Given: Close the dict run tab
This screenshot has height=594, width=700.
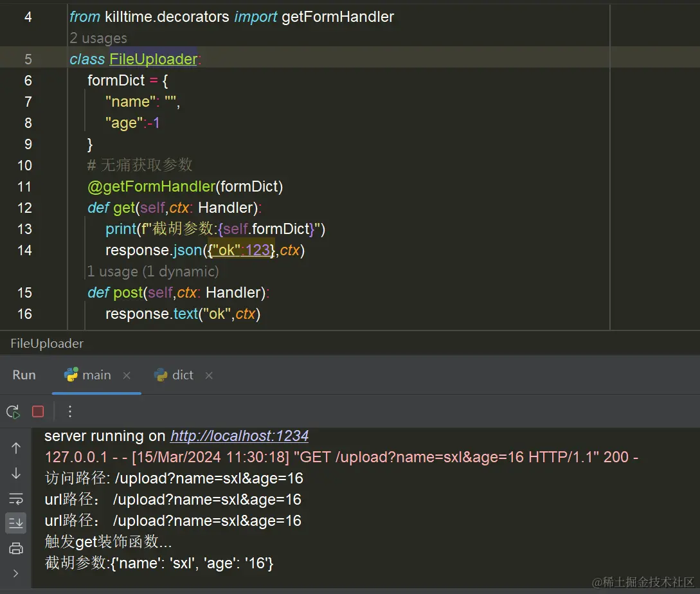Looking at the screenshot, I should (209, 375).
